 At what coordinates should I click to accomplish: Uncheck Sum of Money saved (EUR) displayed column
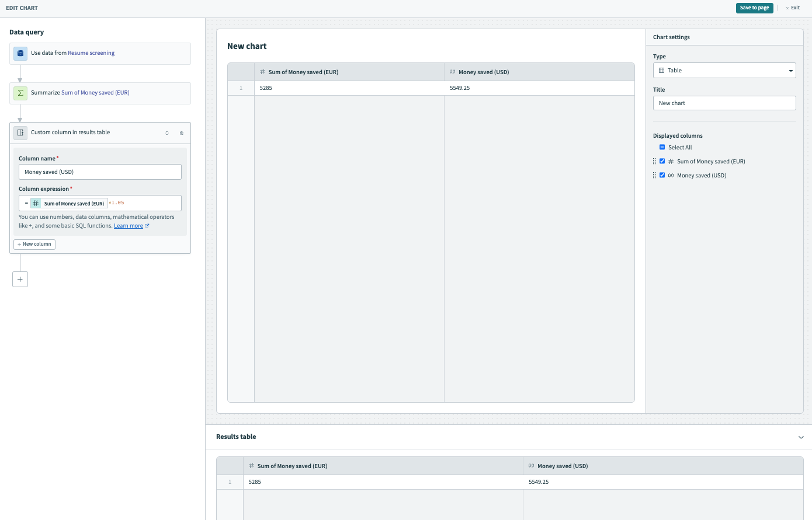pos(662,162)
